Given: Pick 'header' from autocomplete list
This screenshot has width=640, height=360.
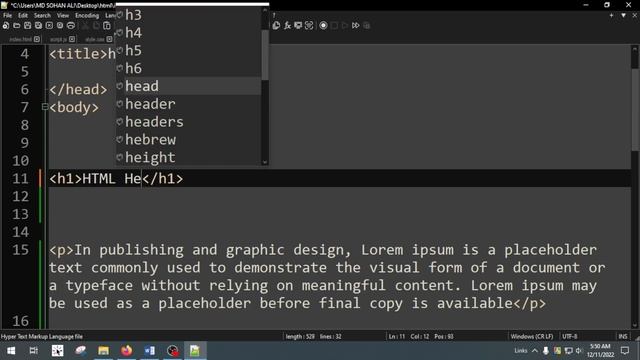Looking at the screenshot, I should pos(189,104).
